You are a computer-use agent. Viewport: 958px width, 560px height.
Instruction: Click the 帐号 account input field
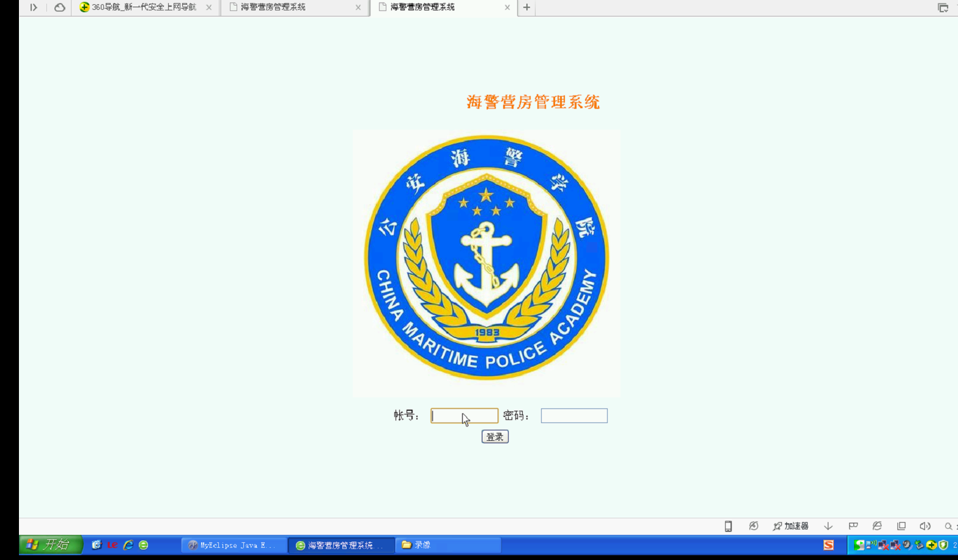(x=464, y=416)
